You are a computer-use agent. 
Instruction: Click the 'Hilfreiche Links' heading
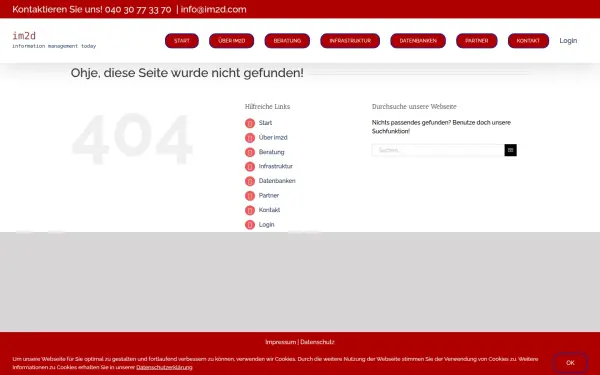(267, 106)
